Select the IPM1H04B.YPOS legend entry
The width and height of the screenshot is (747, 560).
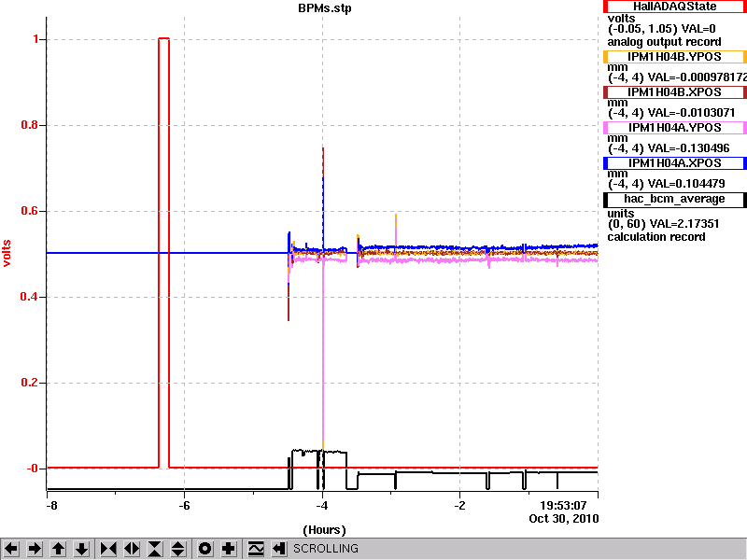point(674,57)
